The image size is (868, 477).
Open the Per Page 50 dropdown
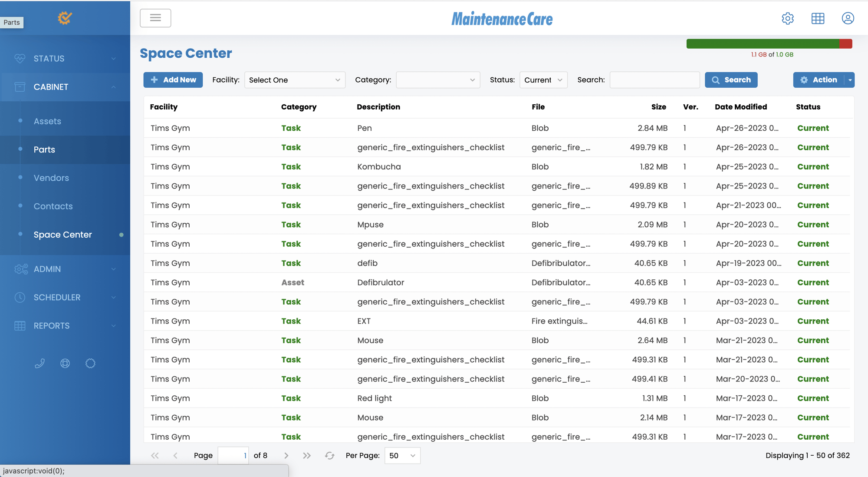click(402, 455)
